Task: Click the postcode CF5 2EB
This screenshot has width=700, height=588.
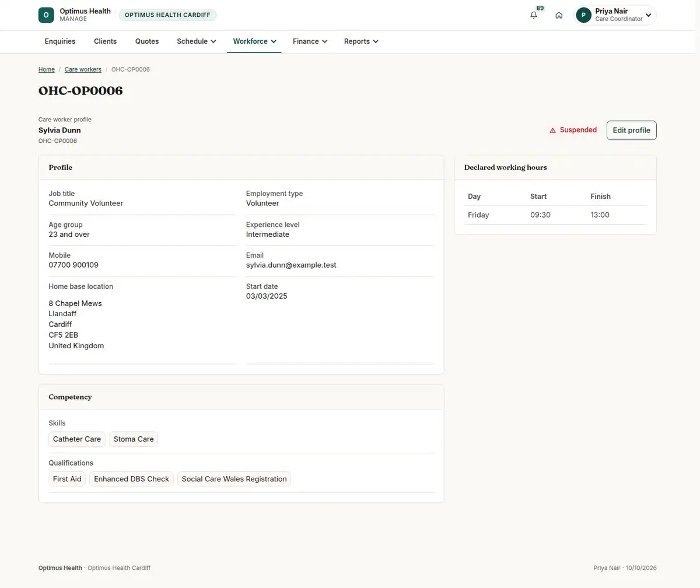Action: click(63, 335)
